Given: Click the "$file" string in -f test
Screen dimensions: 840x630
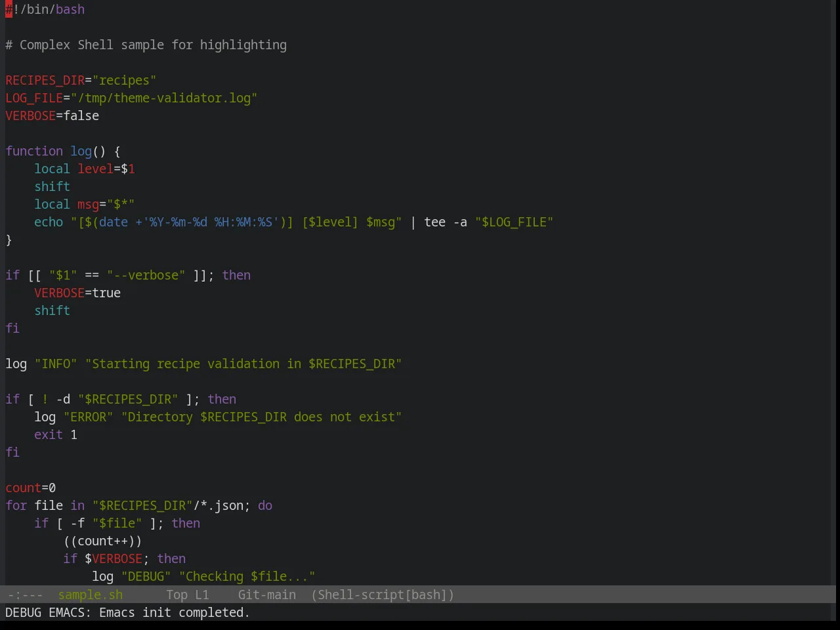Looking at the screenshot, I should [x=117, y=523].
